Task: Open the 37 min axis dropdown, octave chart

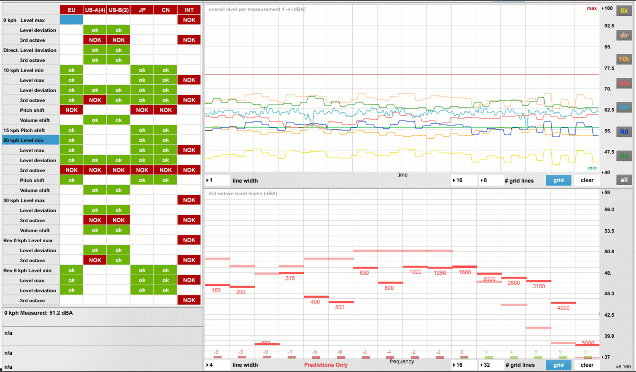Action: (x=607, y=357)
